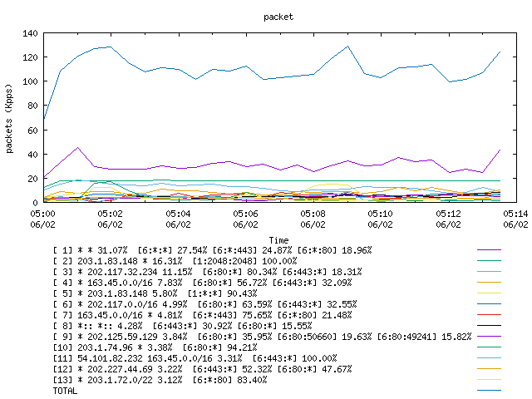The height and width of the screenshot is (399, 532).
Task: Click the 05:10 06/02 time axis label
Action: pos(380,219)
